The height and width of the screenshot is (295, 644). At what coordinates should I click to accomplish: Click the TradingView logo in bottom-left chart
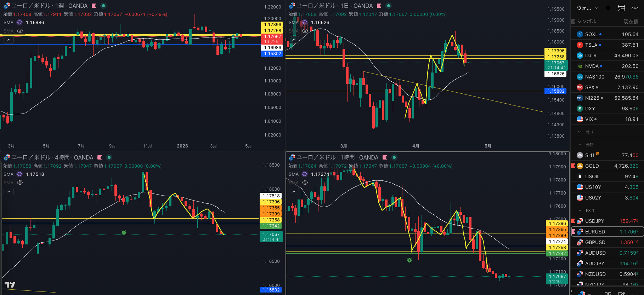pos(10,285)
